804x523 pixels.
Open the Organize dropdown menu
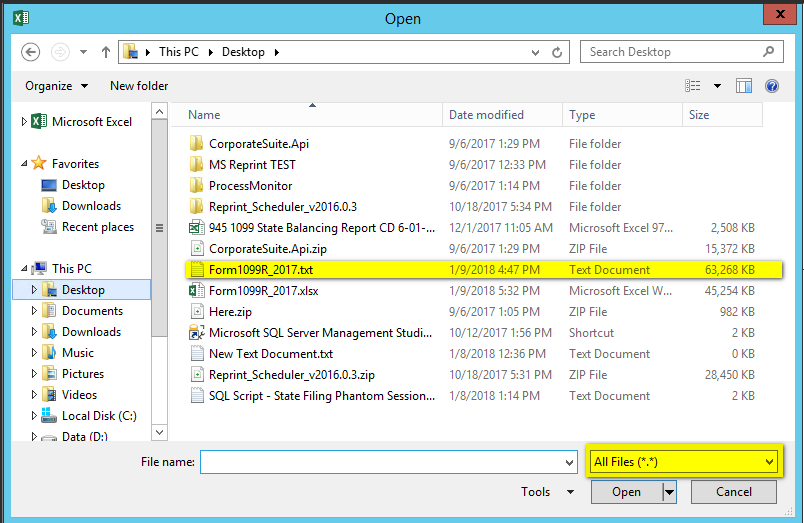(56, 86)
